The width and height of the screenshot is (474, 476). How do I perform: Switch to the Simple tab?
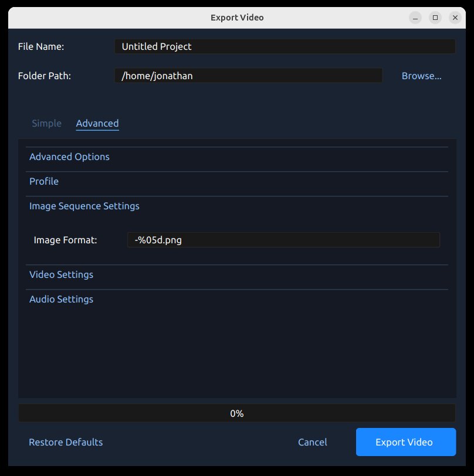46,123
